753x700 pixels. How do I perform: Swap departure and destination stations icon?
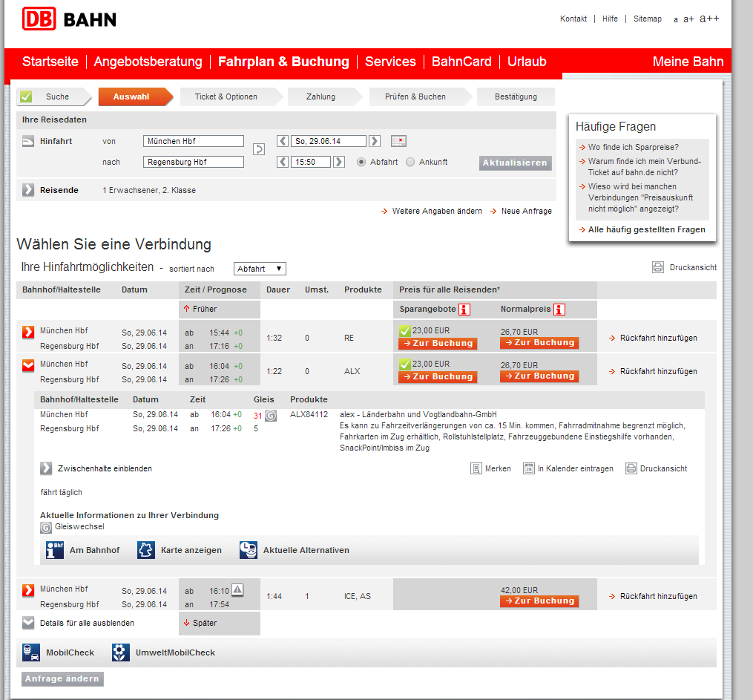(x=259, y=149)
